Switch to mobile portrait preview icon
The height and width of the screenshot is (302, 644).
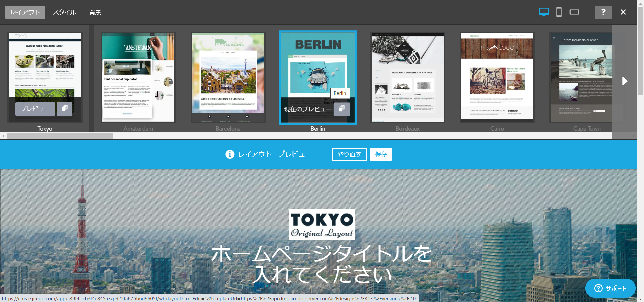559,12
